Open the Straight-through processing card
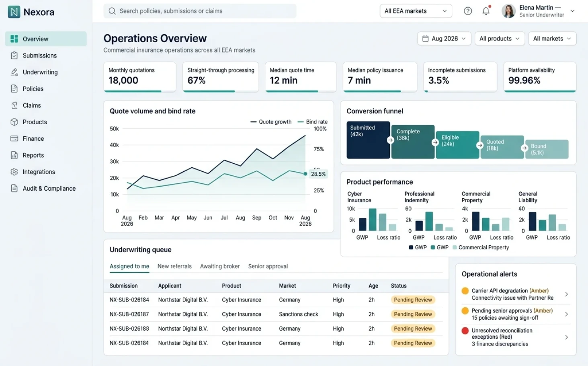 click(221, 77)
